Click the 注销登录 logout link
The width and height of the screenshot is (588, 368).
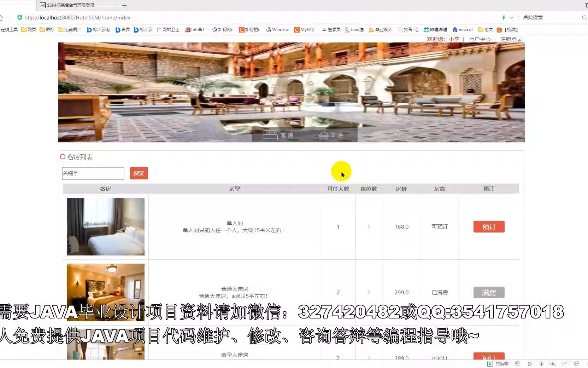point(511,39)
